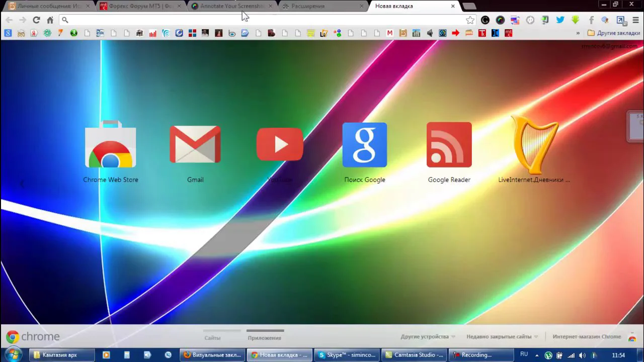
Task: Open Другие закладки folder
Action: 614,33
